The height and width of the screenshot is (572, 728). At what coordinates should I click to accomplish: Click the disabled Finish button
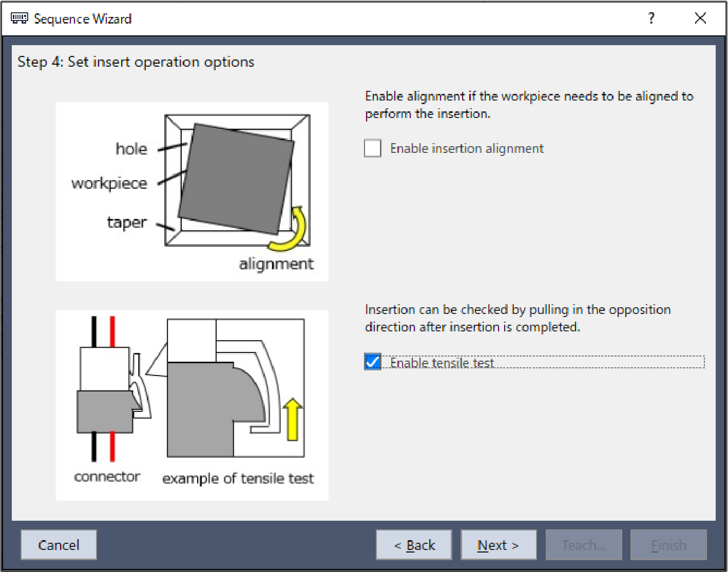coord(668,545)
